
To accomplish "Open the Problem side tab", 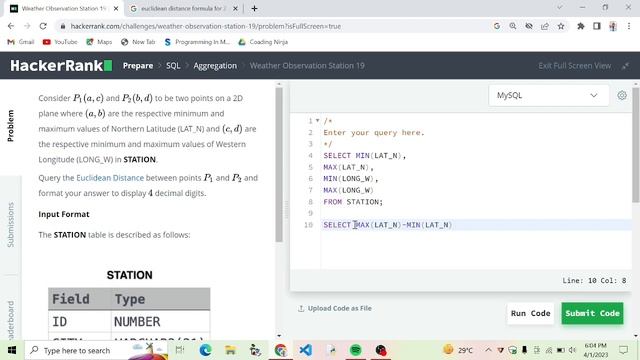I will tap(11, 126).
